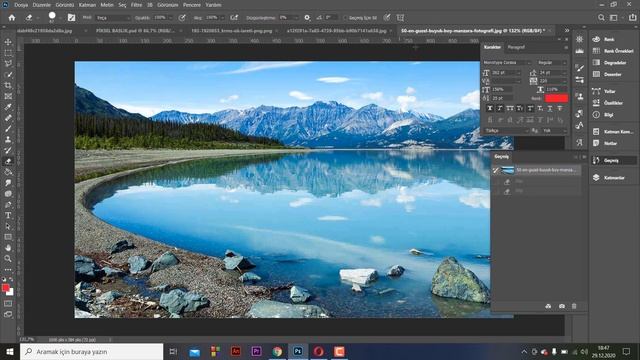
Task: Open the Notlar panel
Action: 605,143
